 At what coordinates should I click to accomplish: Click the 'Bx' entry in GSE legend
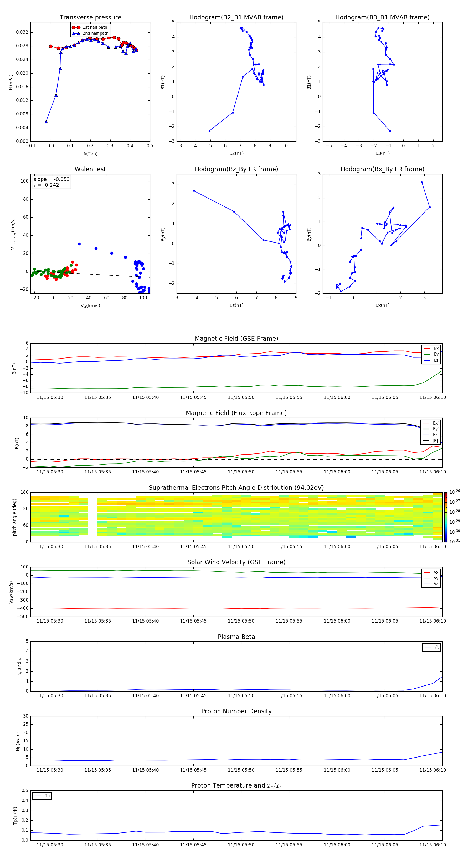coord(431,349)
